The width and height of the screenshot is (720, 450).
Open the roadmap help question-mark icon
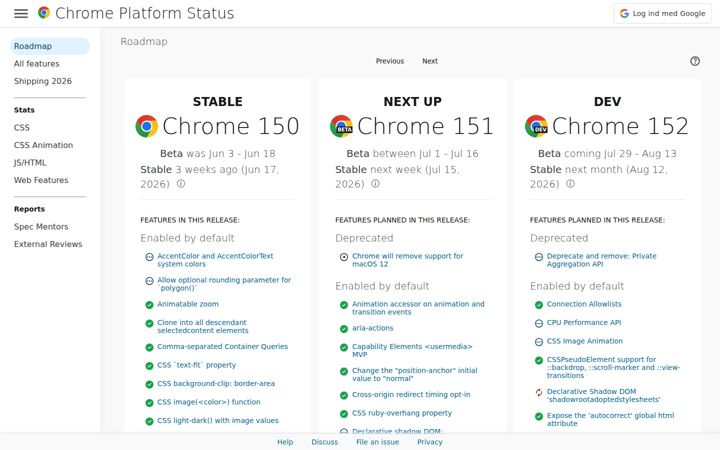[695, 61]
